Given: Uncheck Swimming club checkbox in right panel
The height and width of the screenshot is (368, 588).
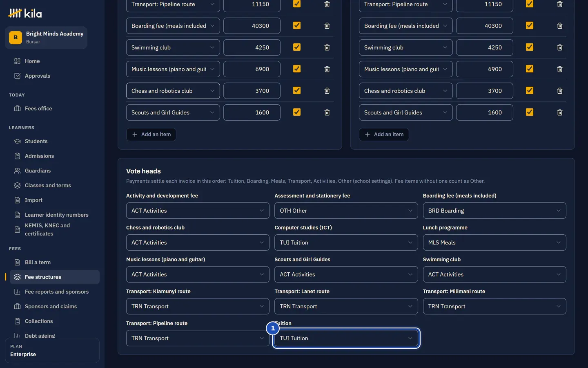Looking at the screenshot, I should [530, 47].
